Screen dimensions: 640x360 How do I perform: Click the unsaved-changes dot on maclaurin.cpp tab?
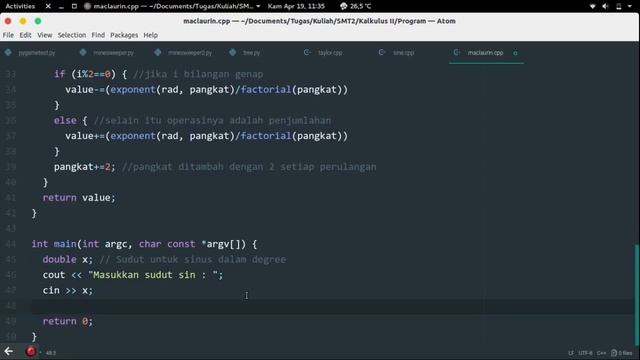(515, 53)
